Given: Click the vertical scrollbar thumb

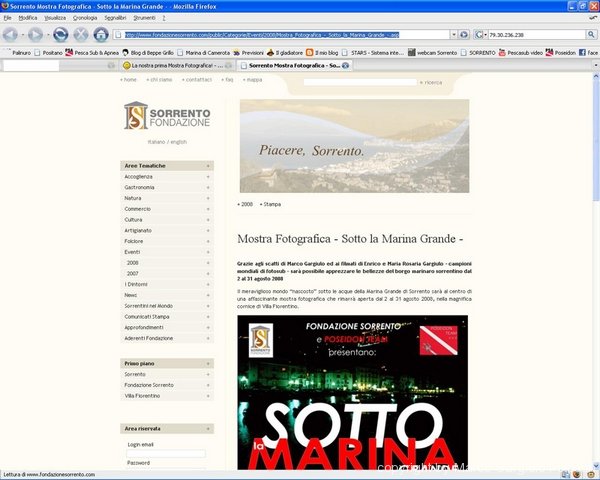Looking at the screenshot, I should pos(596,140).
